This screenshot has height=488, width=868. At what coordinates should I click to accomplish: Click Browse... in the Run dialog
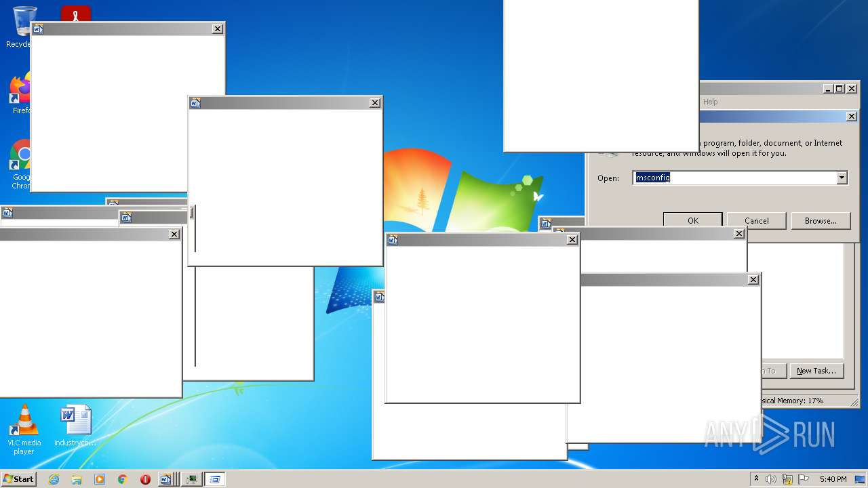point(821,220)
